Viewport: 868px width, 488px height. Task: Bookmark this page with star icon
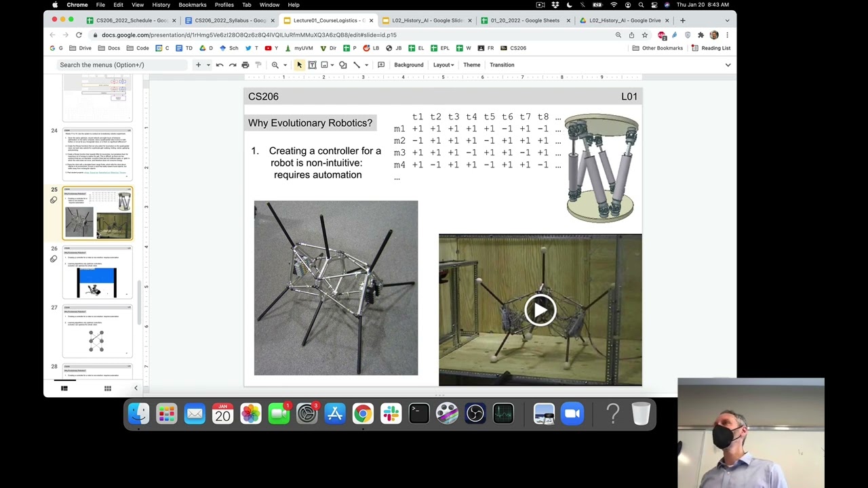[644, 35]
